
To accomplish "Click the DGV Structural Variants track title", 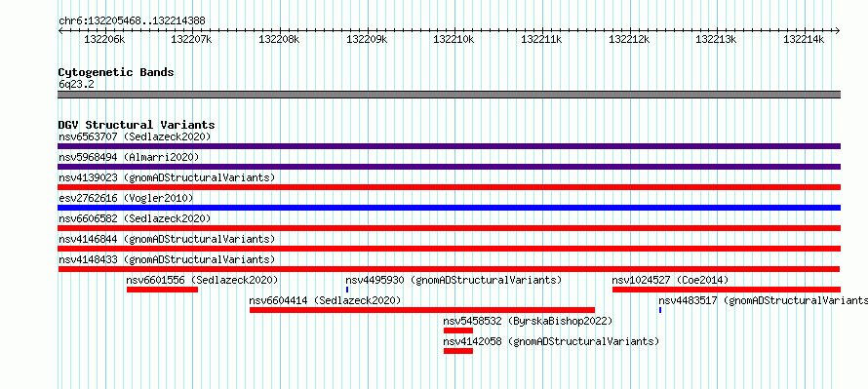I will point(137,125).
